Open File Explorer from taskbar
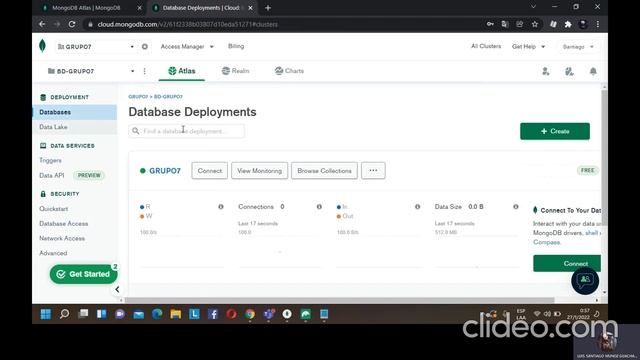640x360 pixels. click(x=176, y=314)
